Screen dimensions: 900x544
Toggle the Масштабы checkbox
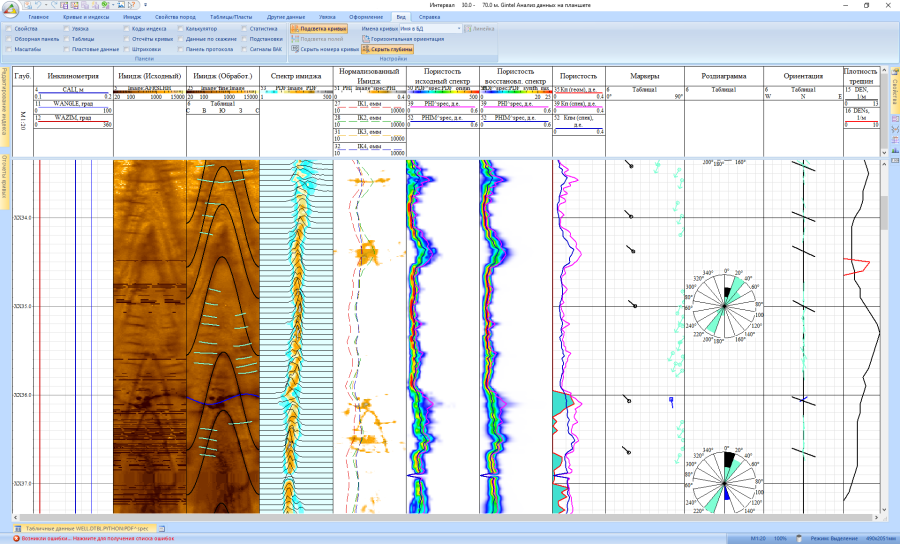pos(9,49)
